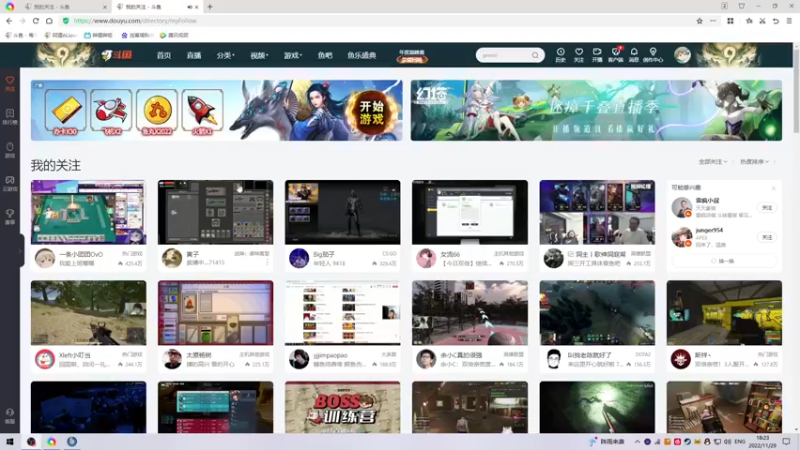The width and height of the screenshot is (800, 450).
Task: Expand the 视频 video dropdown
Action: click(x=259, y=55)
